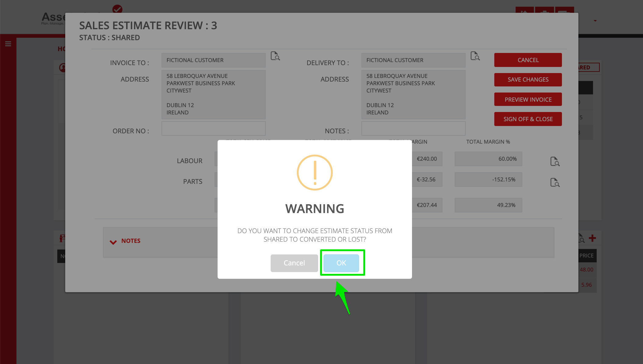
Task: Click the PRICE column header
Action: point(586,256)
